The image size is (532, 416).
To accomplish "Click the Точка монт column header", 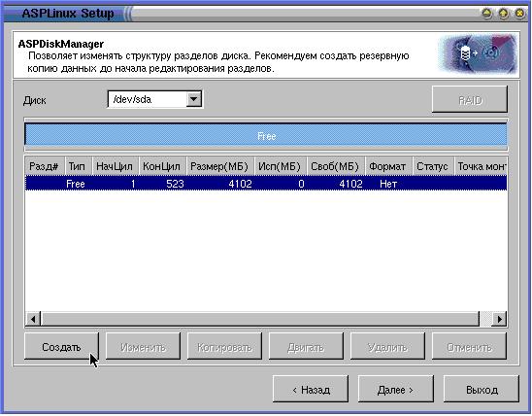I will click(x=481, y=166).
